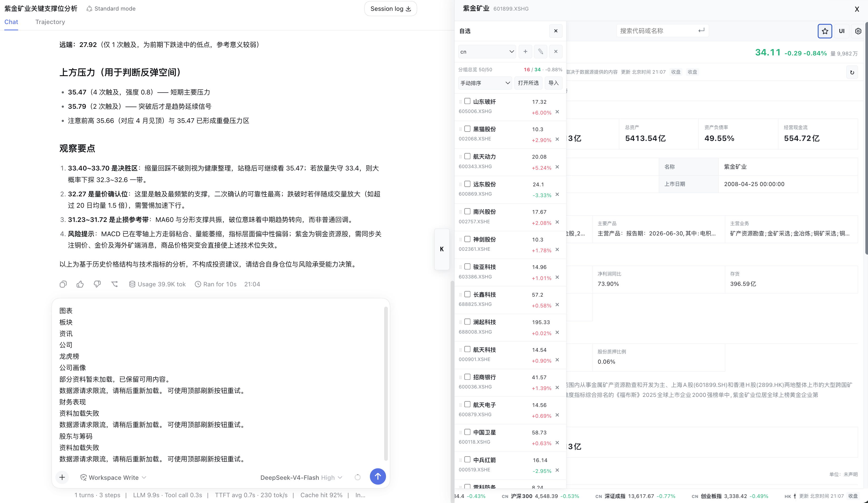Click the K chart side tab

click(442, 249)
